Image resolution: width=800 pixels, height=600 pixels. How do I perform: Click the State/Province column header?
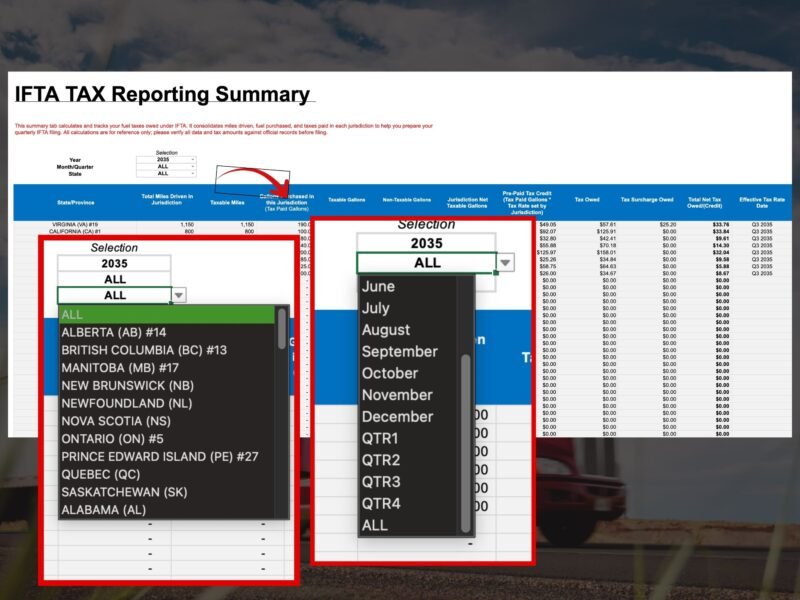click(76, 203)
